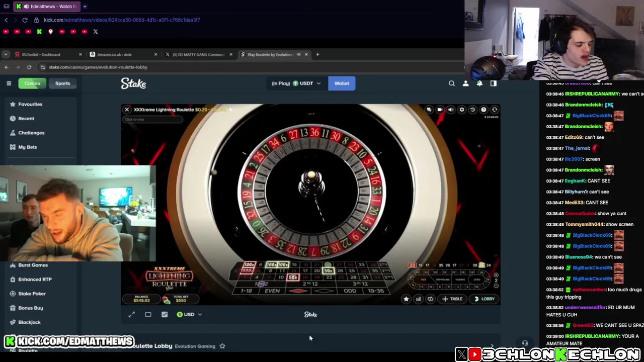Open the roulette bet history icon
This screenshot has height=362, width=644.
(473, 110)
